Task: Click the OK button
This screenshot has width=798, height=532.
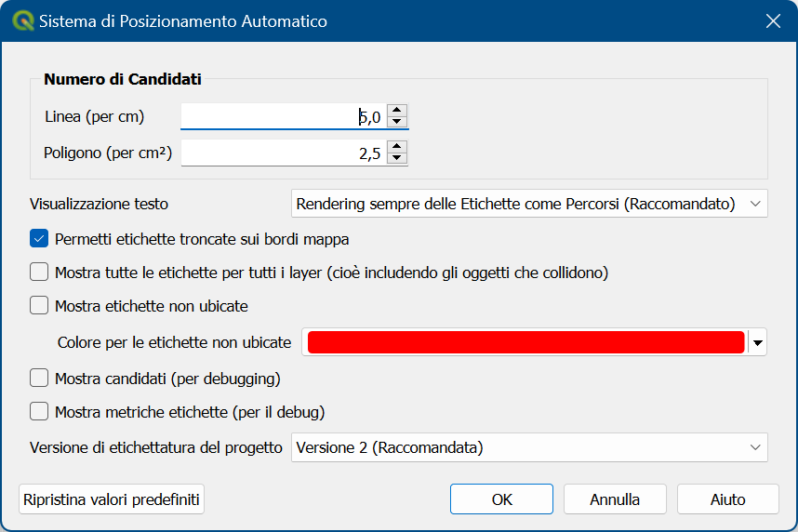Action: point(501,499)
